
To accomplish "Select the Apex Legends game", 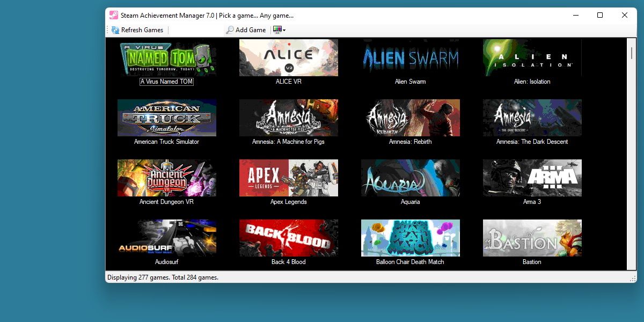I will pyautogui.click(x=288, y=178).
